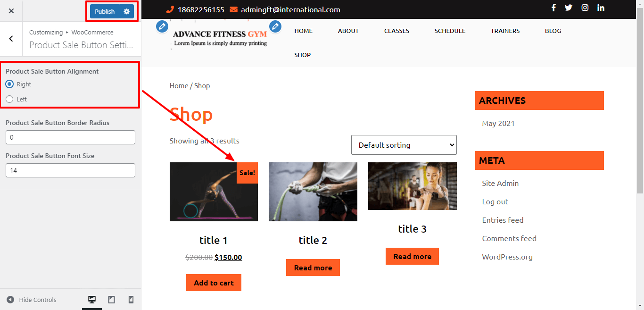This screenshot has width=644, height=310.
Task: Open the Twitter social icon
Action: [x=569, y=8]
